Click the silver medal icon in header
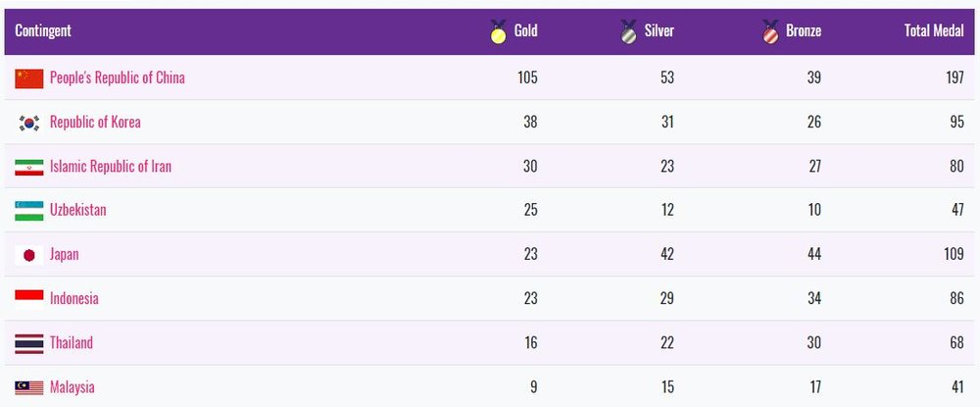This screenshot has height=407, width=980. click(x=628, y=32)
